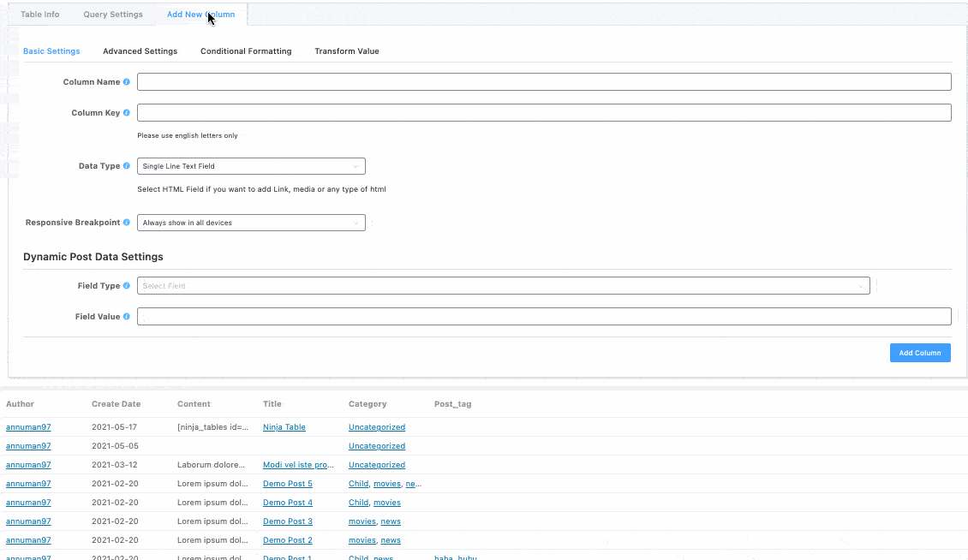Image resolution: width=968 pixels, height=560 pixels.
Task: Open the Data Type dropdown
Action: [x=251, y=166]
